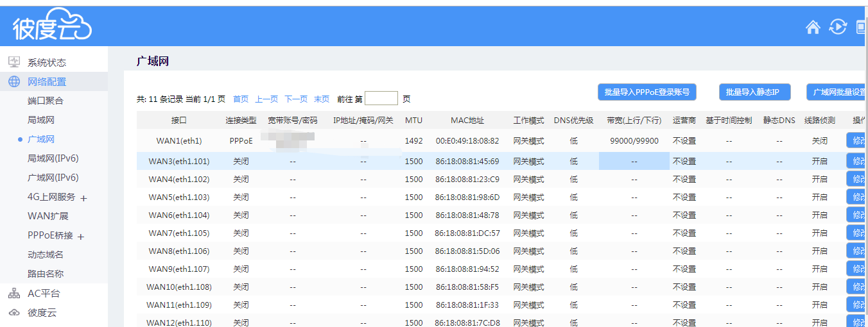Click the home icon in header

pos(813,27)
